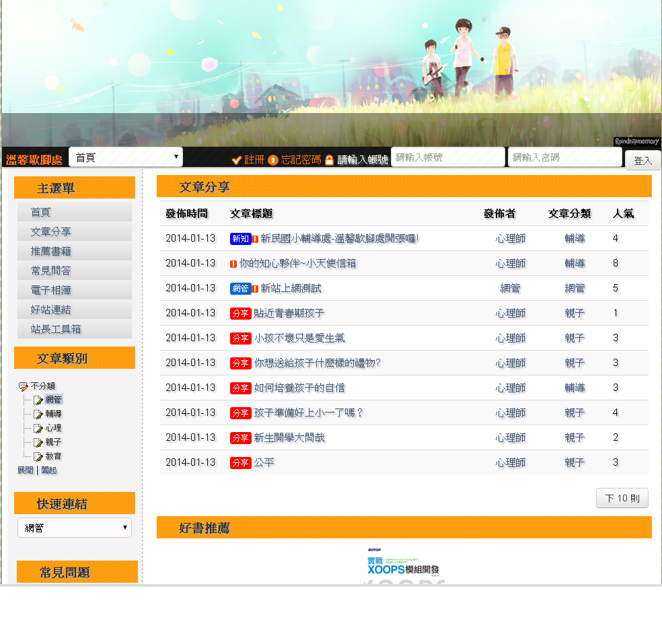
Task: Click the blue 新知 tag badge
Action: [240, 239]
